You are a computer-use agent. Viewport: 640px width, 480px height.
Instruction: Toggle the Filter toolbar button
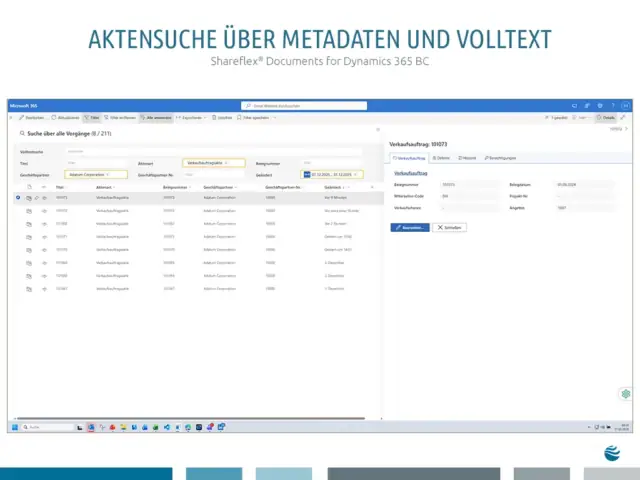point(91,118)
